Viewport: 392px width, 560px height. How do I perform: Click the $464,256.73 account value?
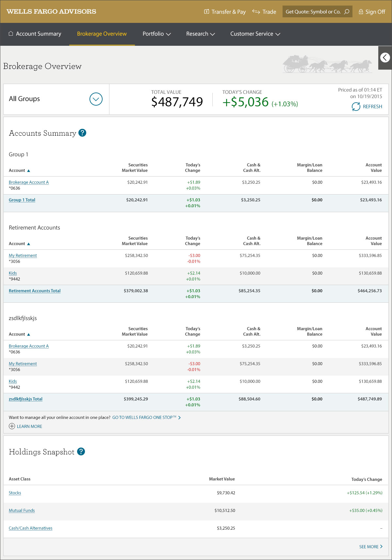point(369,291)
